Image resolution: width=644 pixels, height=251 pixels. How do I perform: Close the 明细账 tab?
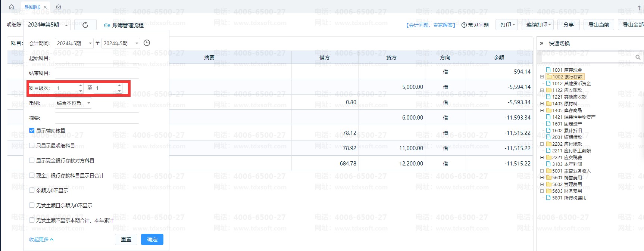point(45,7)
